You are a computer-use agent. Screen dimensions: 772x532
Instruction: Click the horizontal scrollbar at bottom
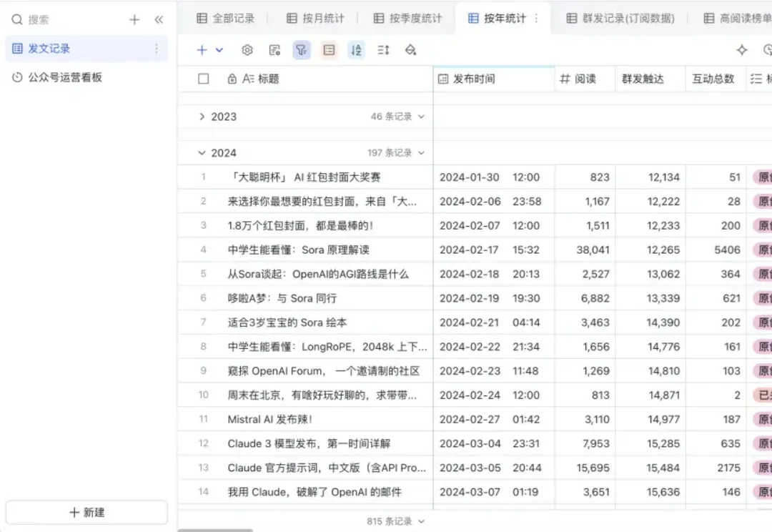click(x=216, y=530)
